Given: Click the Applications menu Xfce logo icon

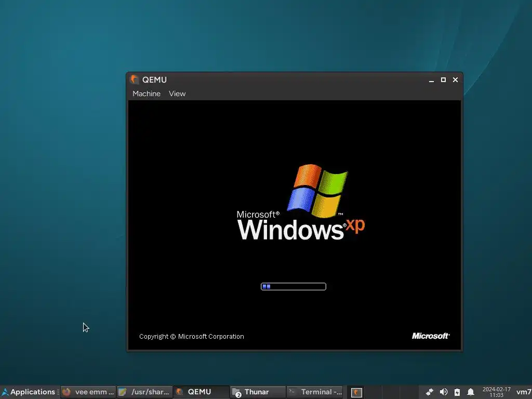Looking at the screenshot, I should tap(5, 392).
